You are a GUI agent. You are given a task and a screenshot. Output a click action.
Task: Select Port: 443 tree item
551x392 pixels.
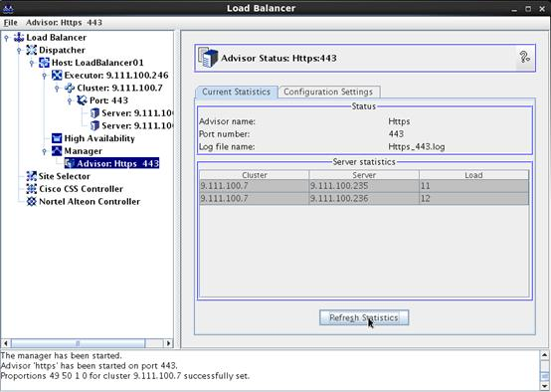[108, 100]
